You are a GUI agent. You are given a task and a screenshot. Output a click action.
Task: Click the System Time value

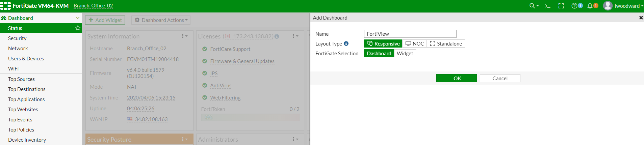tap(151, 98)
